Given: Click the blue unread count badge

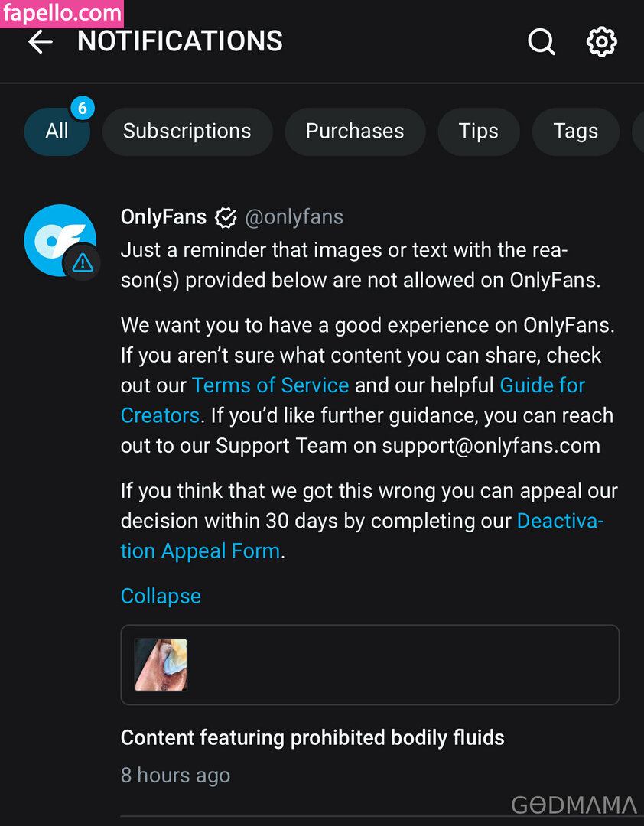Looking at the screenshot, I should click(x=82, y=109).
